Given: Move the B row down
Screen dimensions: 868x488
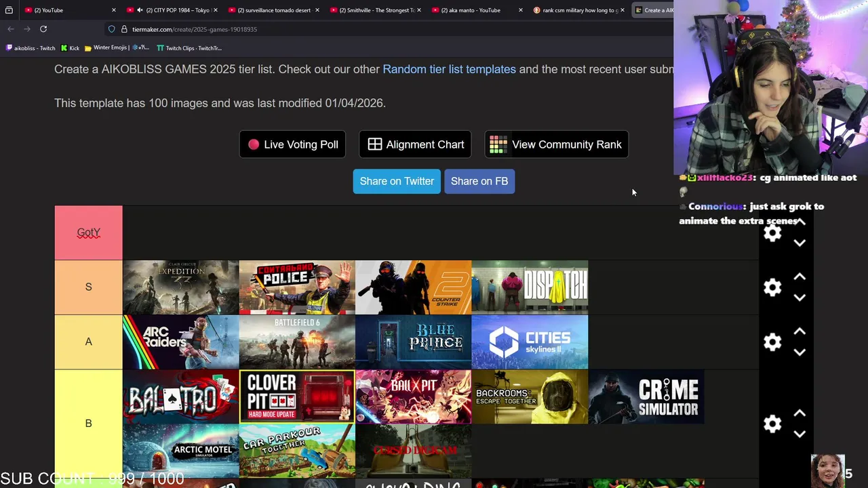Looking at the screenshot, I should pos(800,434).
